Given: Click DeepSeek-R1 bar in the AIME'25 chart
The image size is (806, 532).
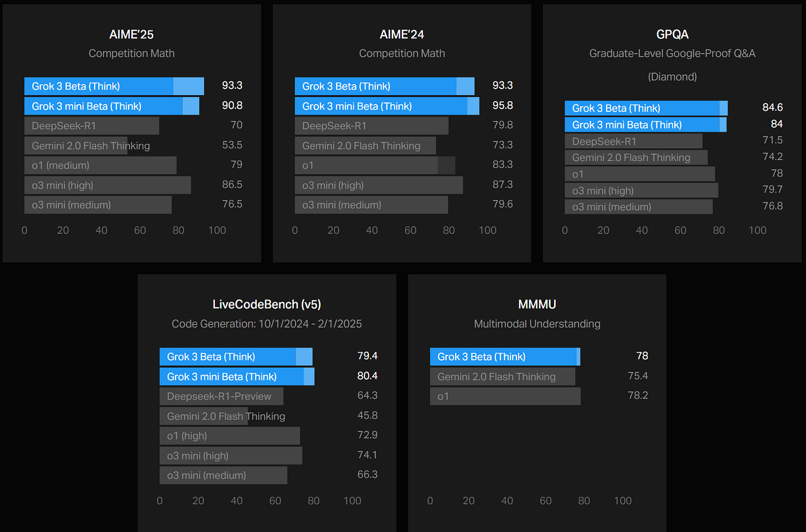Looking at the screenshot, I should click(92, 126).
